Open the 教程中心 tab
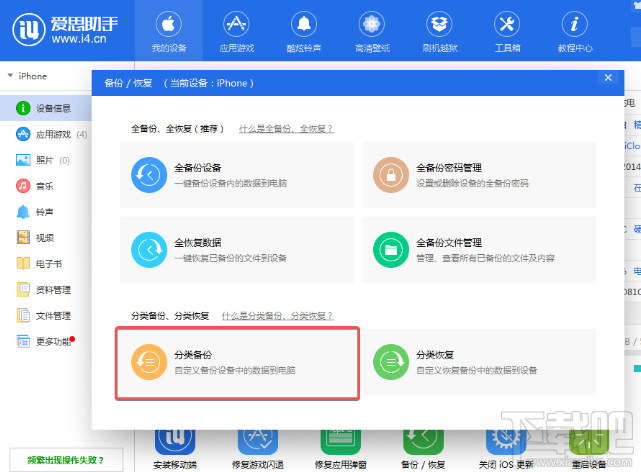This screenshot has height=472, width=641. point(575,31)
